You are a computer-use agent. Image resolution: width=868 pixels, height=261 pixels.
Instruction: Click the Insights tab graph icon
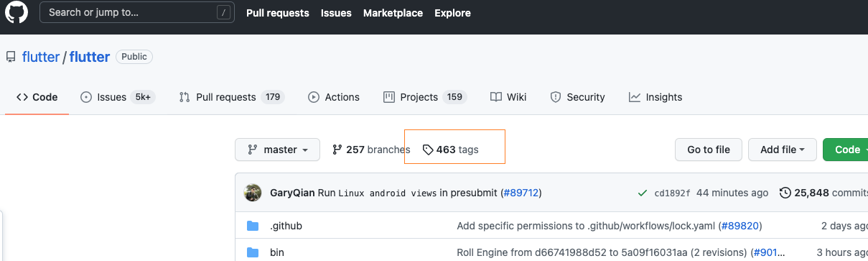click(x=635, y=97)
